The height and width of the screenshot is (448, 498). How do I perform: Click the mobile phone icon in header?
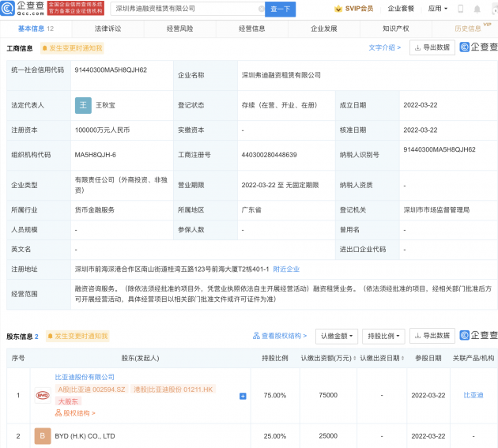click(461, 9)
